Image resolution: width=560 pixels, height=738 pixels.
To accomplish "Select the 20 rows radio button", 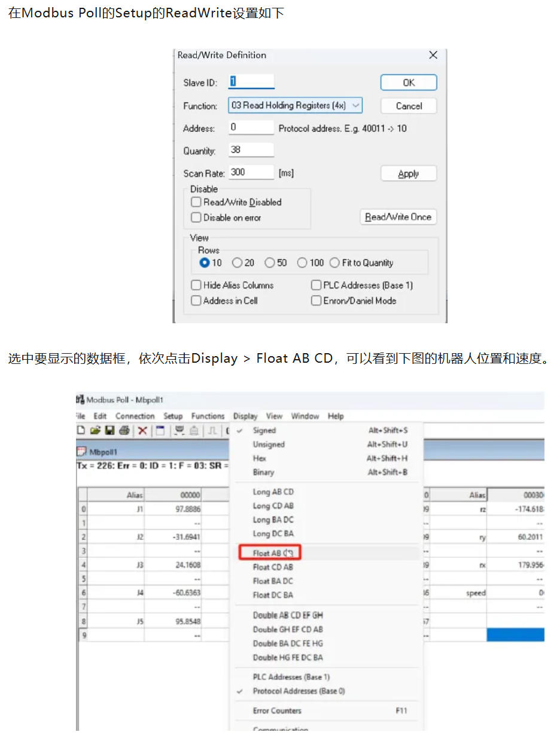I will (x=238, y=263).
